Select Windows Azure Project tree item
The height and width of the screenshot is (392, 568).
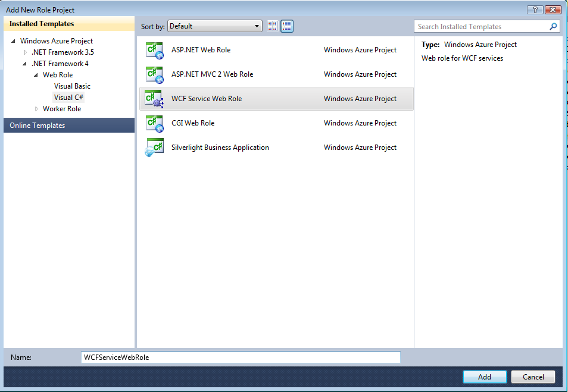tap(57, 41)
